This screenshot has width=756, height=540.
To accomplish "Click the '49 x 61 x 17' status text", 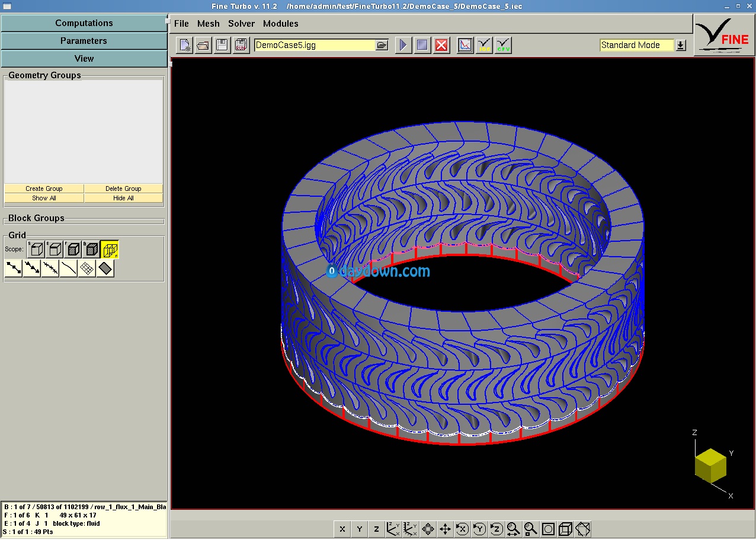I will click(78, 515).
